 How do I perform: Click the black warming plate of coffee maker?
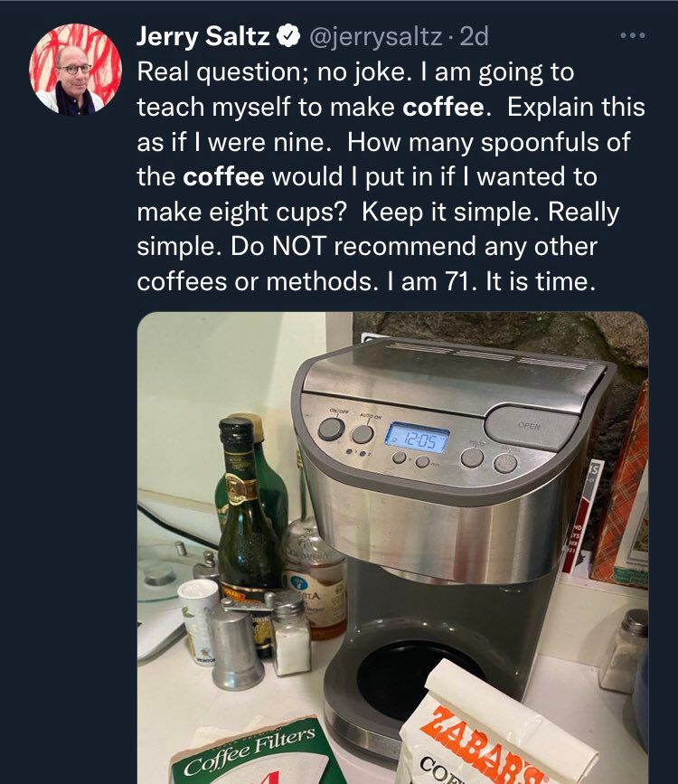coord(415,679)
